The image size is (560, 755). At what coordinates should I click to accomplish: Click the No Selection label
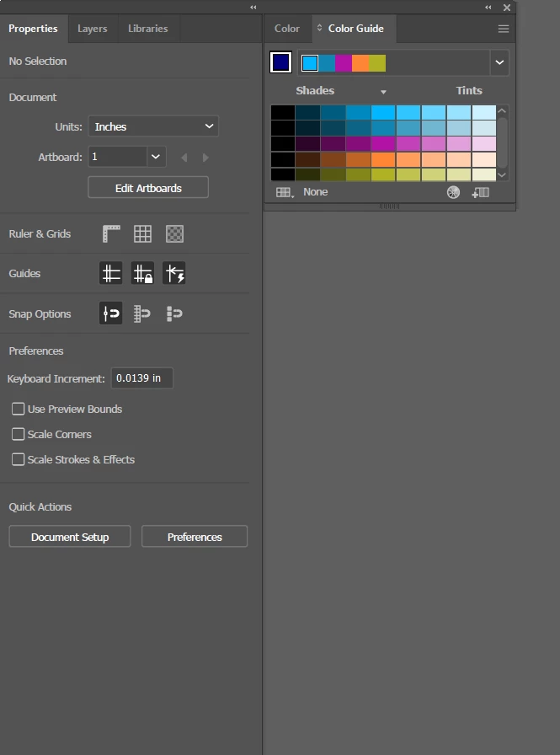tap(38, 62)
